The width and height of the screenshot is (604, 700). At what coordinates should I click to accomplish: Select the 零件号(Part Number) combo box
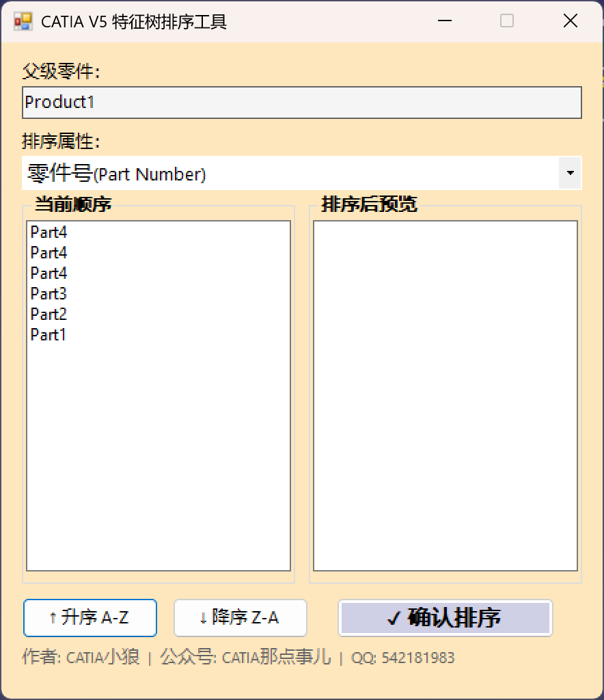click(301, 173)
